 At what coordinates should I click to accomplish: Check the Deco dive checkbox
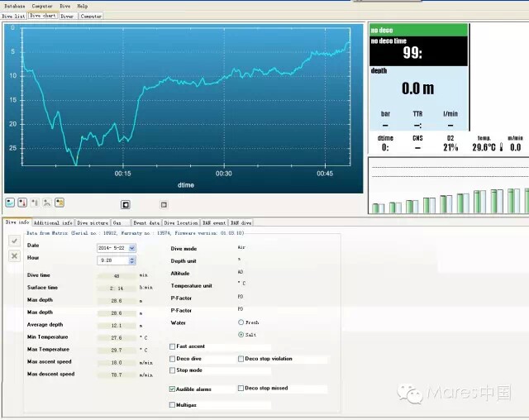click(173, 359)
